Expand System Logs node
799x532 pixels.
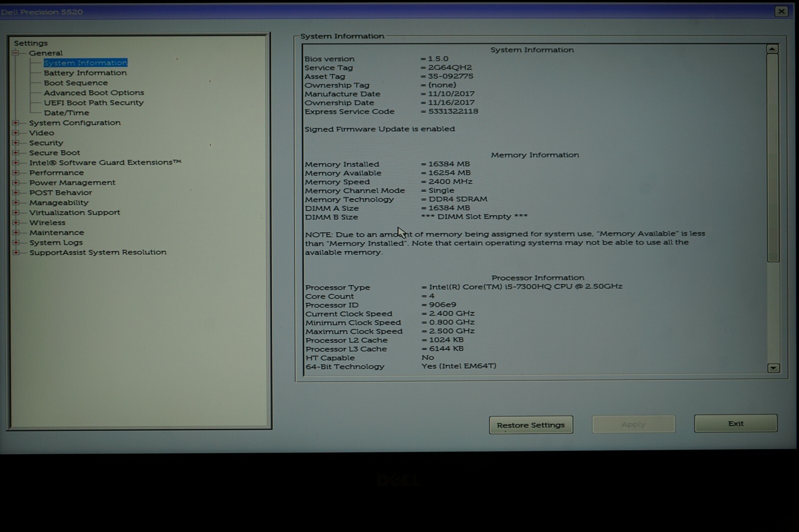[x=15, y=243]
